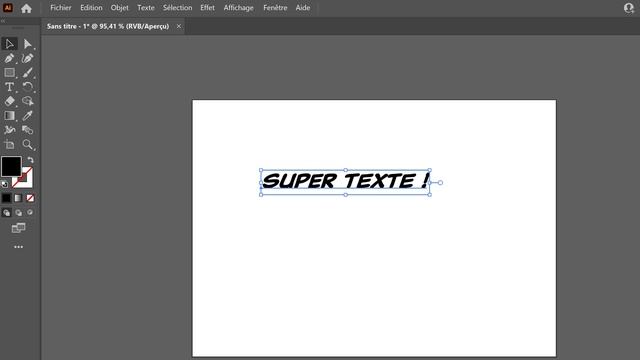Select the Type tool
This screenshot has height=360, width=640.
(x=9, y=87)
